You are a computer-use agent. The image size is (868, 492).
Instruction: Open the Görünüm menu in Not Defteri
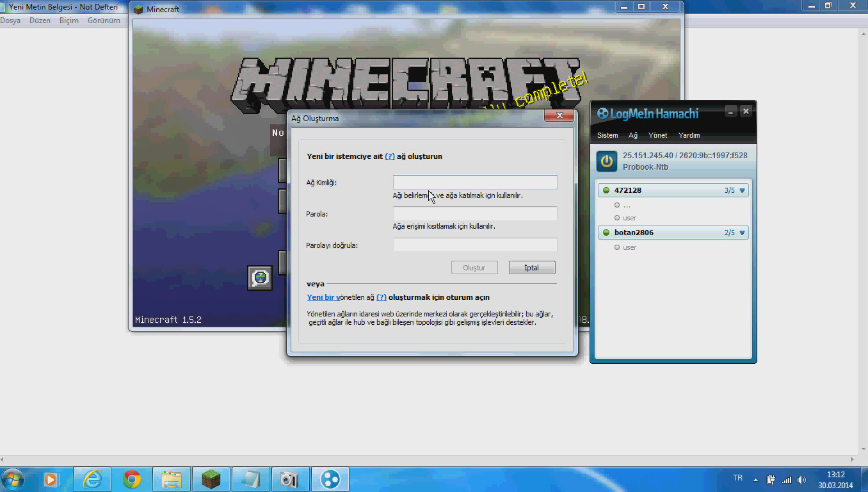tap(104, 20)
